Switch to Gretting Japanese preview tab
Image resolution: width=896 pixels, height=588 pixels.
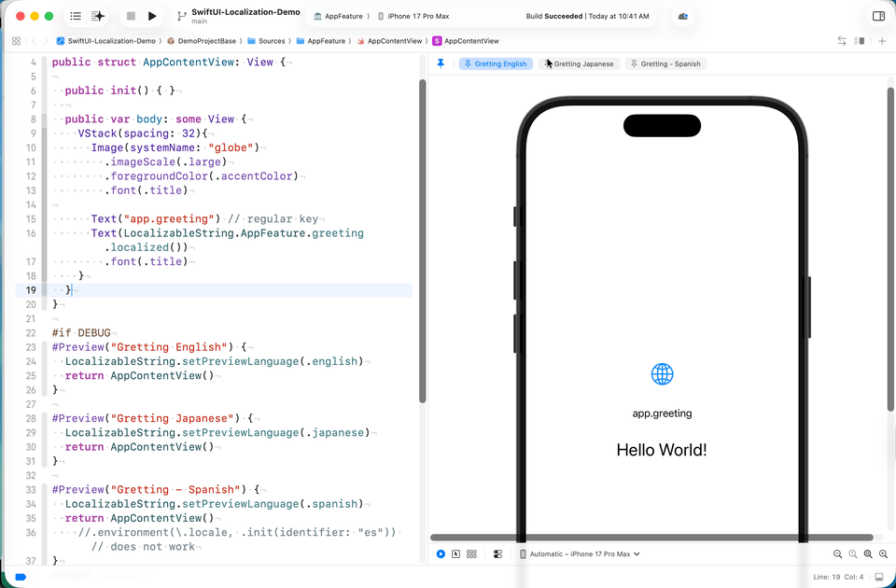click(579, 64)
